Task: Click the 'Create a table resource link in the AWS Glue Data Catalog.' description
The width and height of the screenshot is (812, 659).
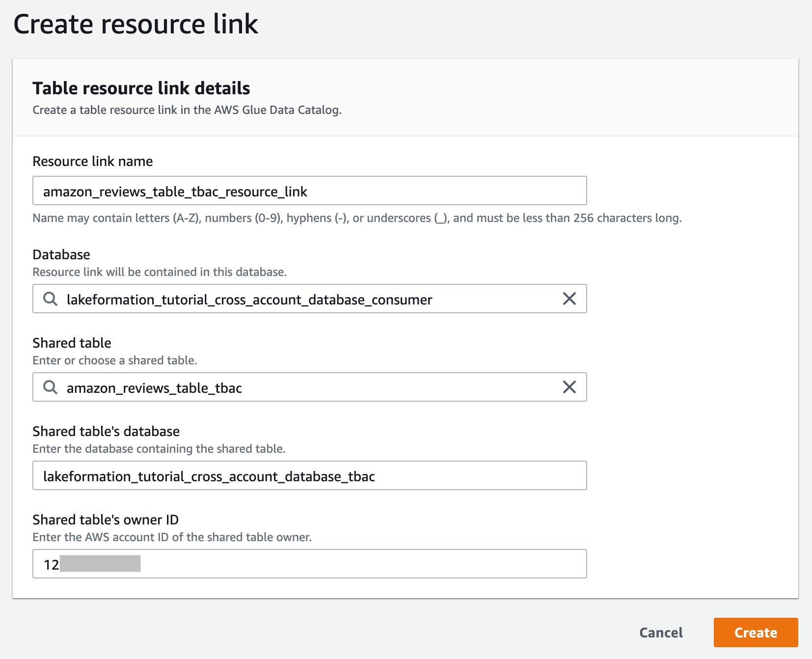Action: (187, 110)
